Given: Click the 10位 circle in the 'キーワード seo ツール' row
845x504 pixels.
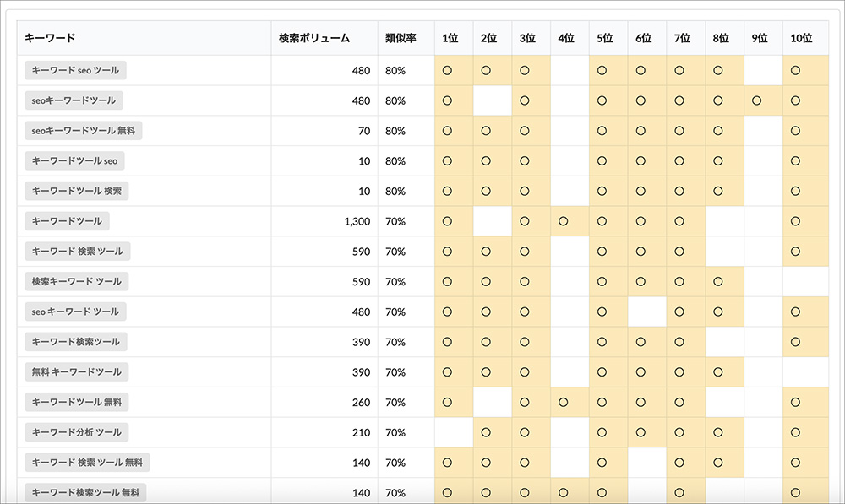Looking at the screenshot, I should pos(795,70).
